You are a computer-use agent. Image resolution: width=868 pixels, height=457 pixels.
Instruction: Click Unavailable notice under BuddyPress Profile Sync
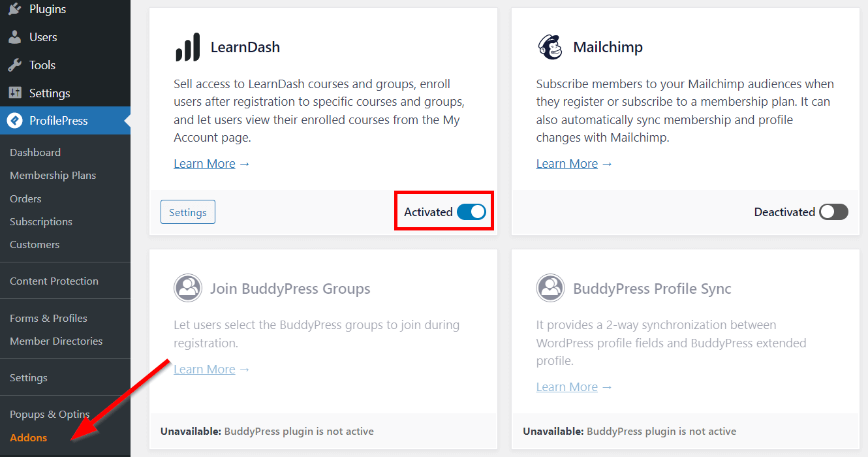tap(630, 431)
